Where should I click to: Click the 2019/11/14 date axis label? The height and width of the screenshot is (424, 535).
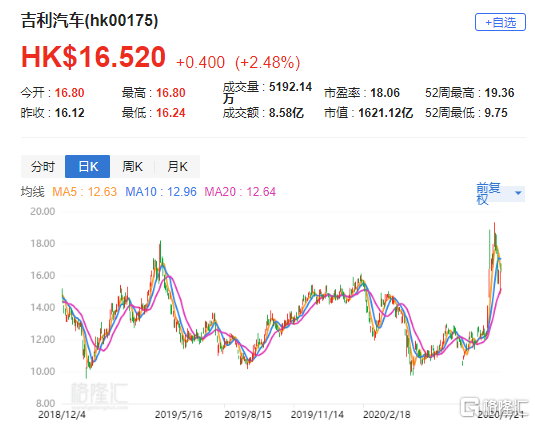[317, 415]
